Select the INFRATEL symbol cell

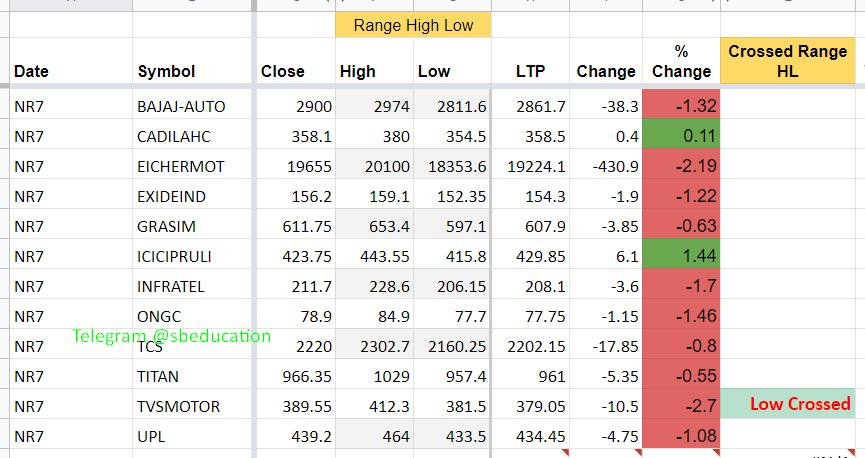[x=191, y=286]
